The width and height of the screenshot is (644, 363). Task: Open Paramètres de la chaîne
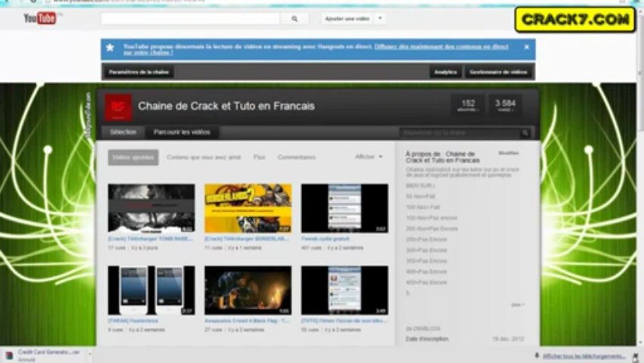139,72
